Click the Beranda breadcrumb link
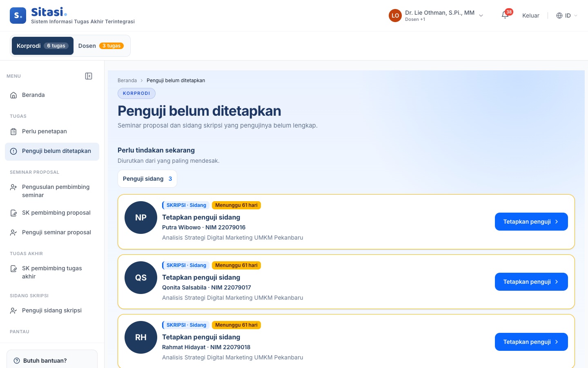Viewport: 588px width, 368px height. 127,81
